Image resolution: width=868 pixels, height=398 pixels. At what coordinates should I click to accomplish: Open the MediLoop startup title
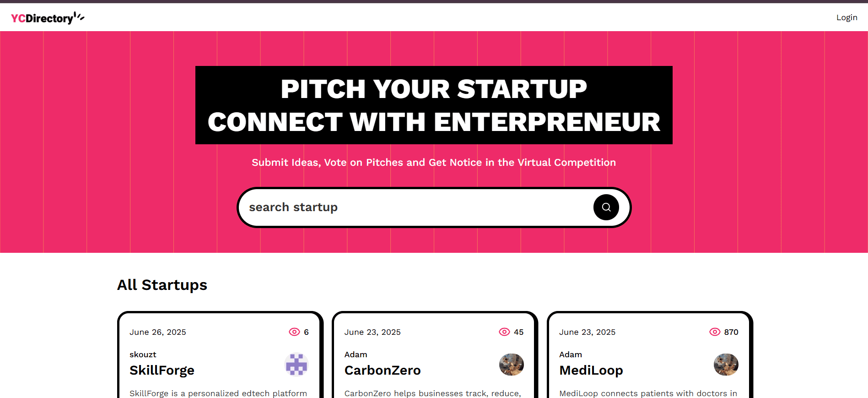[x=591, y=370]
